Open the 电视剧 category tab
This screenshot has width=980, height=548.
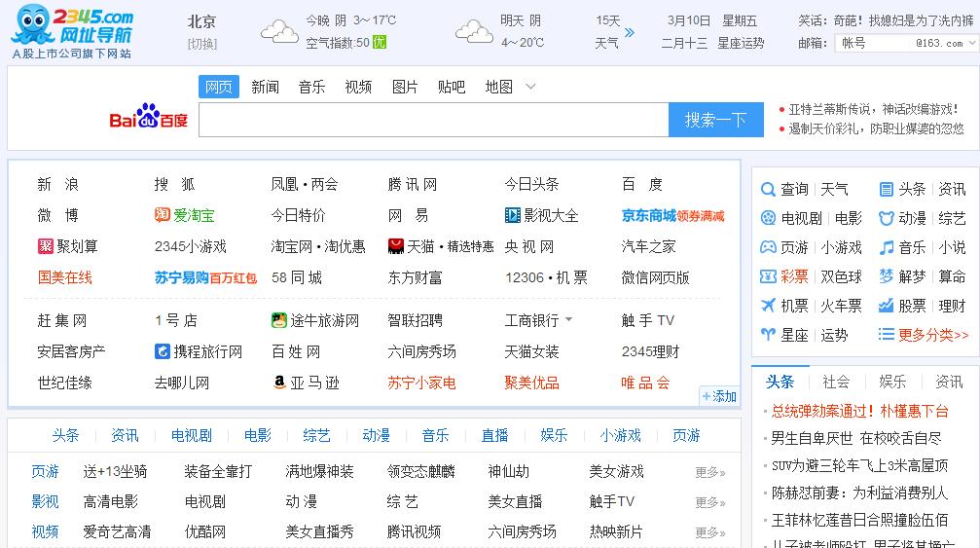192,435
